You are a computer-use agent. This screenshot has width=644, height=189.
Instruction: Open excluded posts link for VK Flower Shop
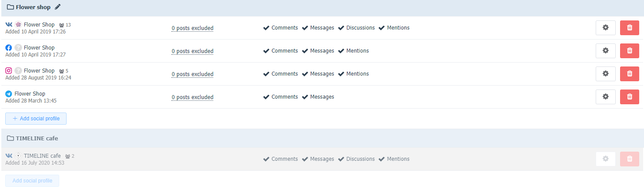[x=192, y=28]
